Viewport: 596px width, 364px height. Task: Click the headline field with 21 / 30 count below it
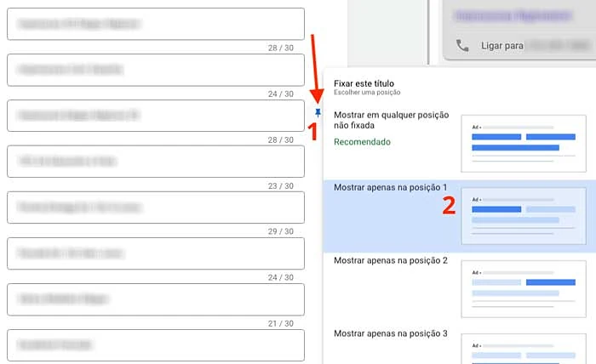click(x=156, y=299)
